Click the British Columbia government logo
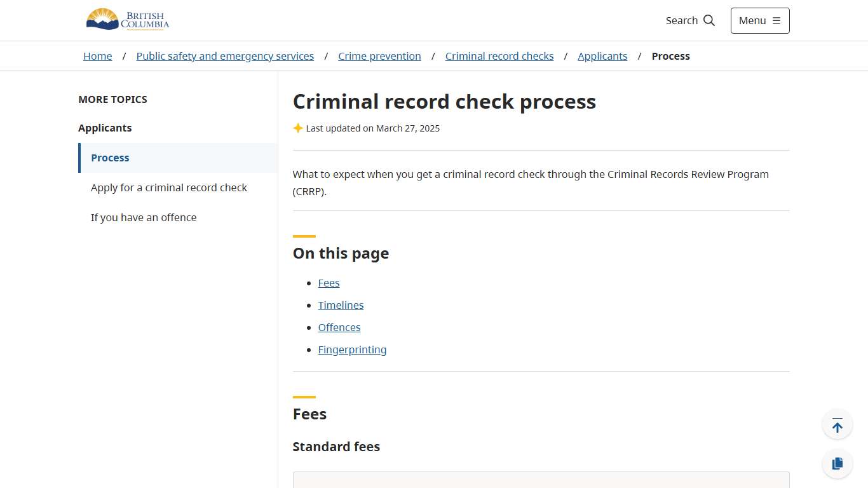Screen dimensions: 868x488 click(127, 19)
